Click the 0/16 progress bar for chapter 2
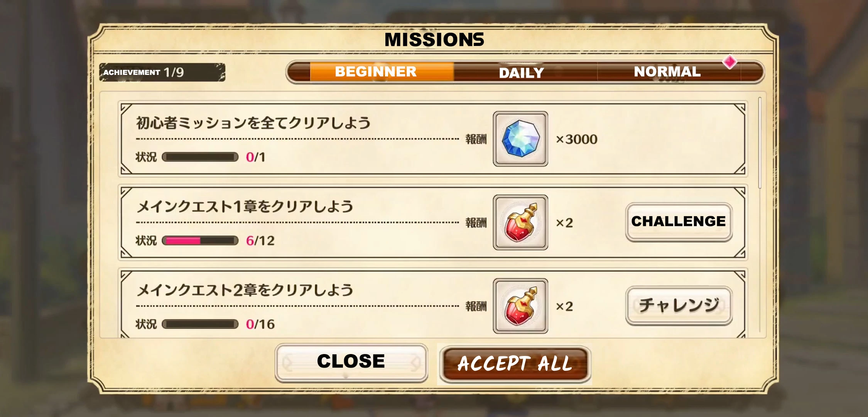This screenshot has height=417, width=868. pyautogui.click(x=200, y=324)
